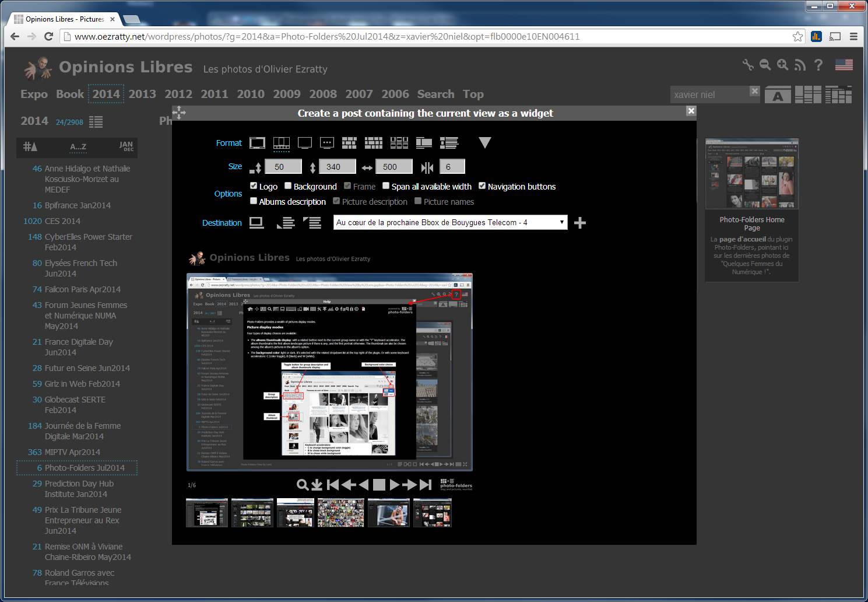Enable the Background checkbox

tap(288, 186)
